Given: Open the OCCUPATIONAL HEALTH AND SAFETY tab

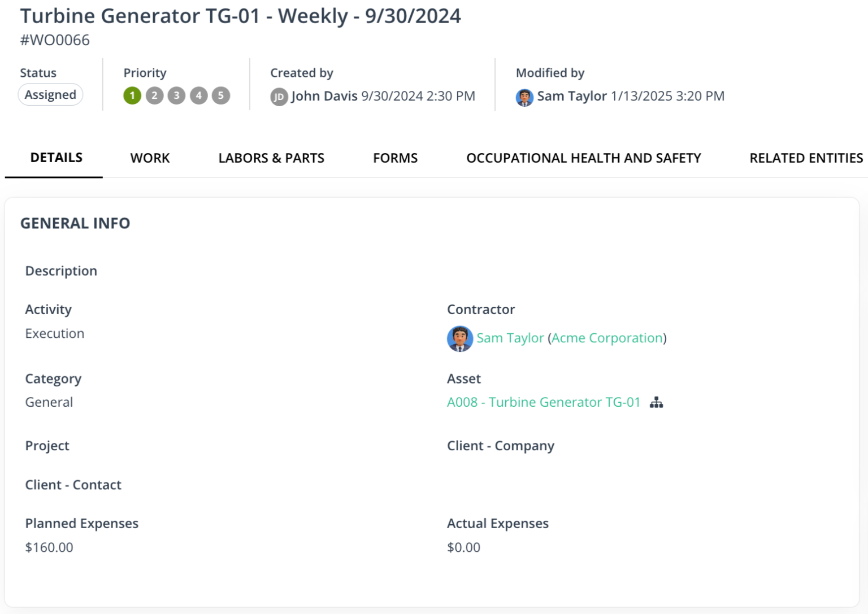Looking at the screenshot, I should (x=583, y=158).
